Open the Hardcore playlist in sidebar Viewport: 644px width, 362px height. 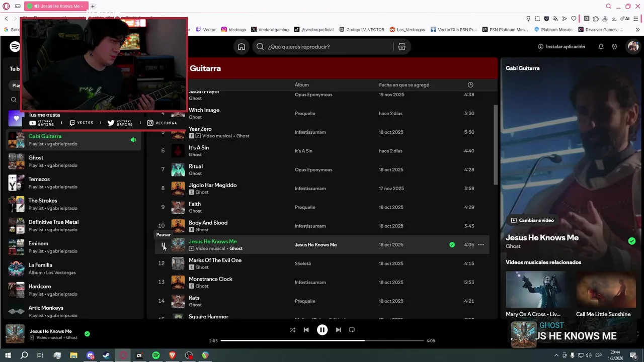pyautogui.click(x=73, y=290)
